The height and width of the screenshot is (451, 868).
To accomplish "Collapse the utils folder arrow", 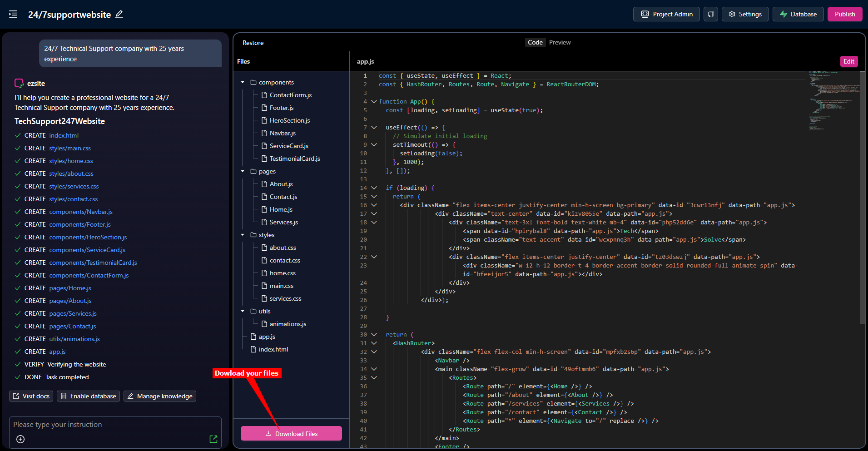I will (x=243, y=311).
